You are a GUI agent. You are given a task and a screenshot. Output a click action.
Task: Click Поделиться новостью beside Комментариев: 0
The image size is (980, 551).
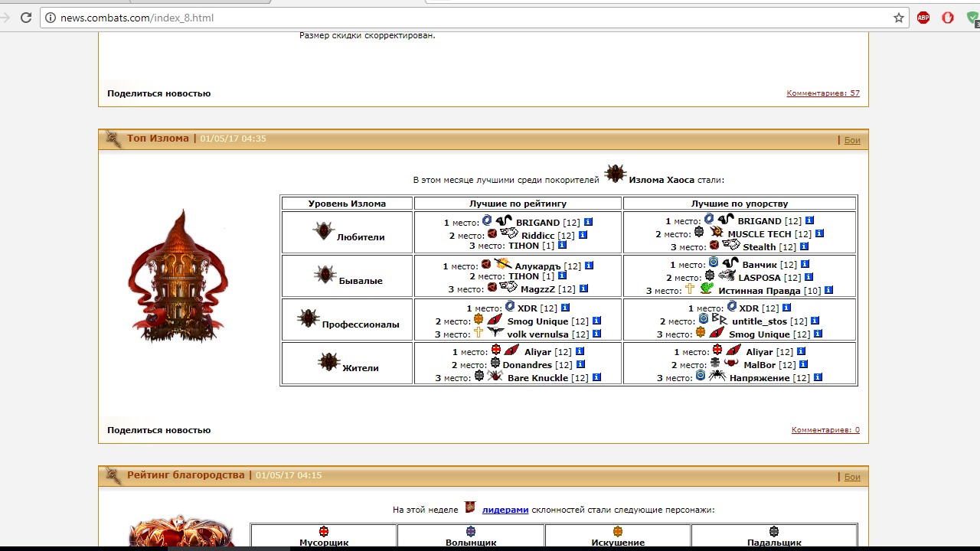(x=158, y=430)
